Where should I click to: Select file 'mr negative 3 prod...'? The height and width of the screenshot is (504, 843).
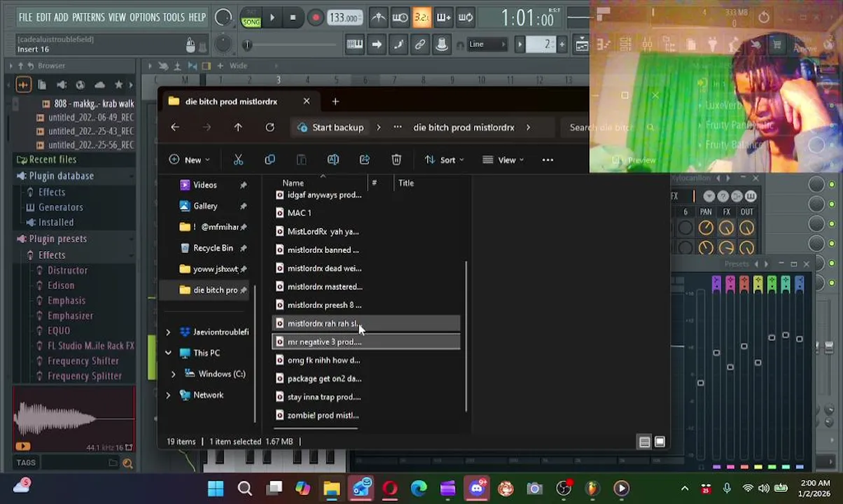[366, 342]
